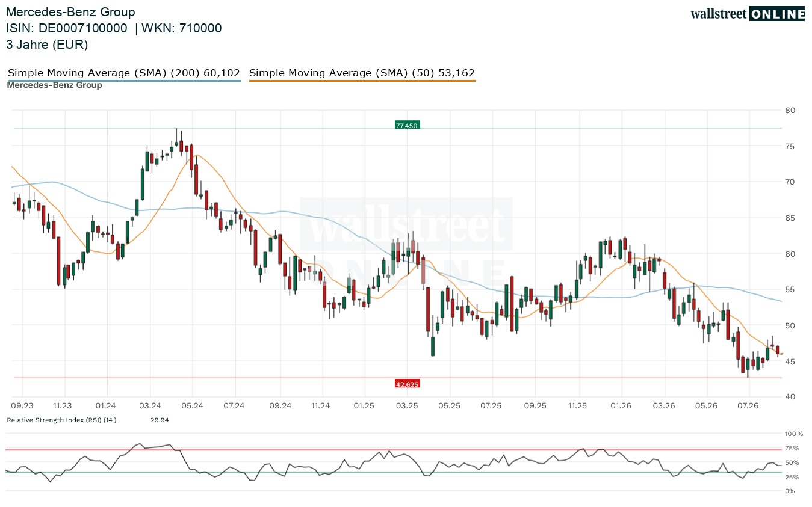This screenshot has width=812, height=507.
Task: Select the RSI value 29,94
Action: click(160, 420)
